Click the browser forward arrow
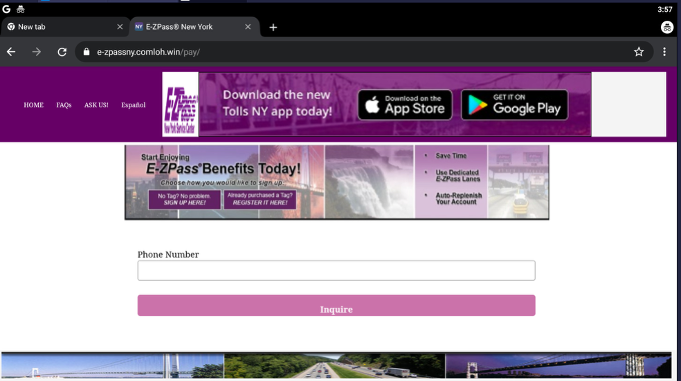Viewport: 681px width, 381px height. 36,52
